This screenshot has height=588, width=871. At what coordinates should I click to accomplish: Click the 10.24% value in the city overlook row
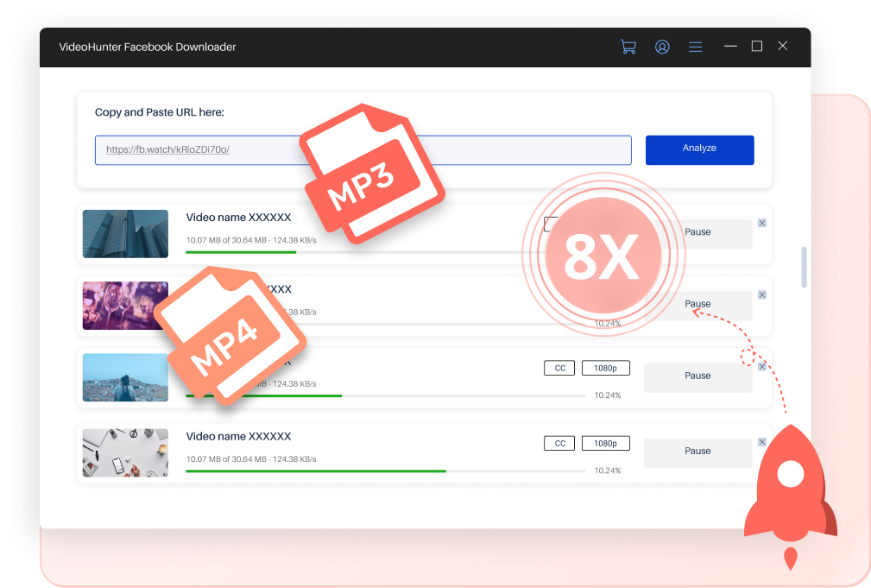(608, 395)
